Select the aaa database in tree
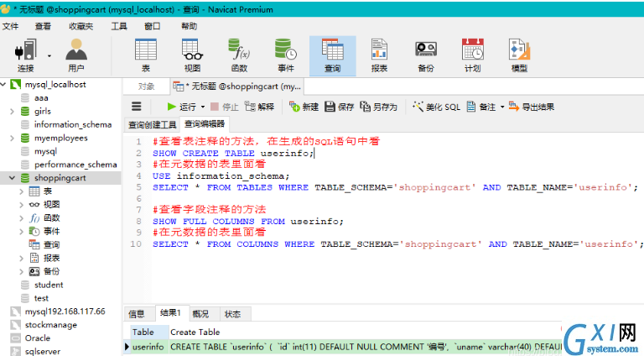 click(41, 98)
